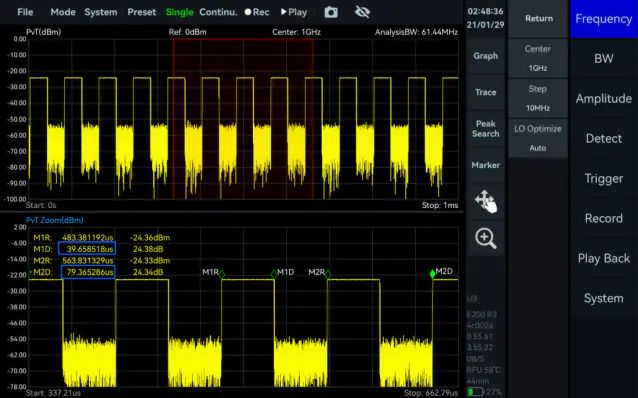
Task: Select the Record tab
Action: 604,219
